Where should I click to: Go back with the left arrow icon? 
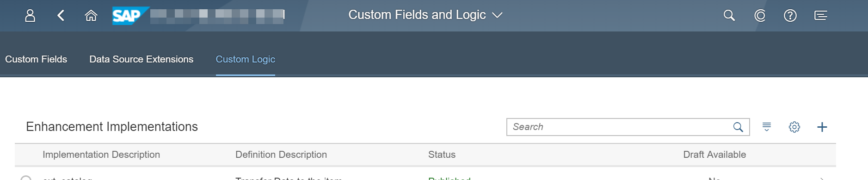pyautogui.click(x=61, y=16)
